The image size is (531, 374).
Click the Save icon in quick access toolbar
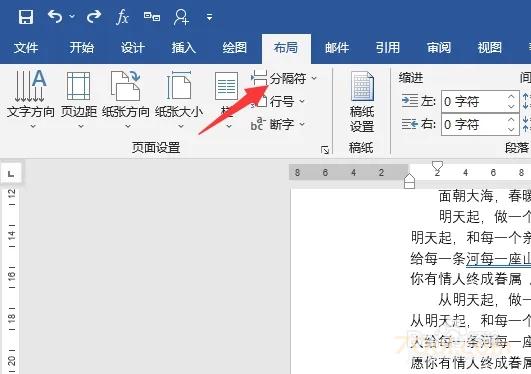pos(26,17)
